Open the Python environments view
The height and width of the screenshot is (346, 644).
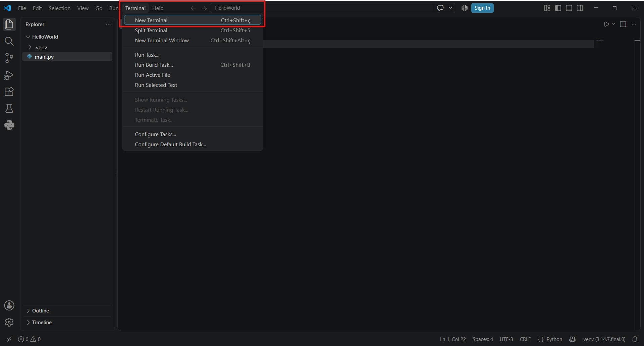pyautogui.click(x=9, y=125)
